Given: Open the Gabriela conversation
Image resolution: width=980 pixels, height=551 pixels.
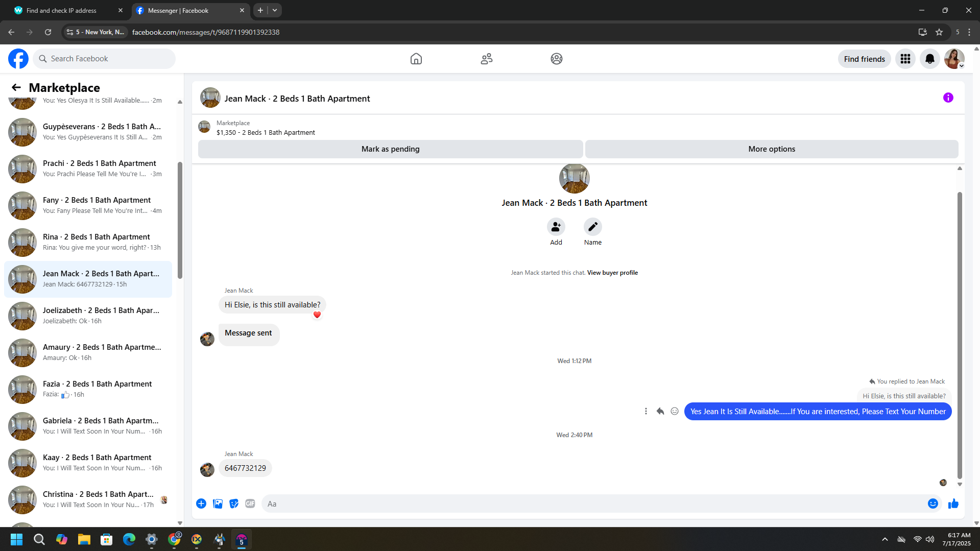Looking at the screenshot, I should [88, 426].
